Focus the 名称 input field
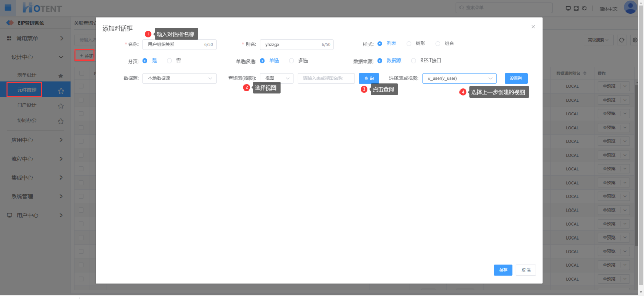Viewport: 644px width, 299px height. tap(179, 44)
